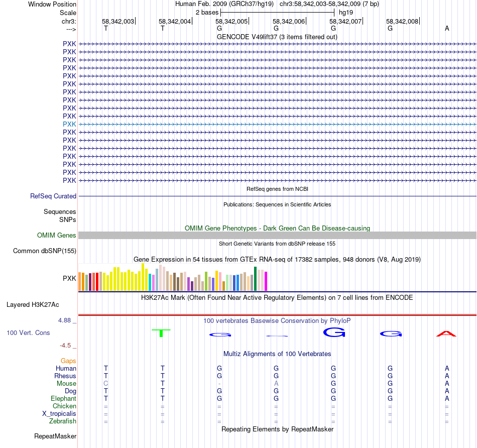Click the RepeatMasker track label

55,436
